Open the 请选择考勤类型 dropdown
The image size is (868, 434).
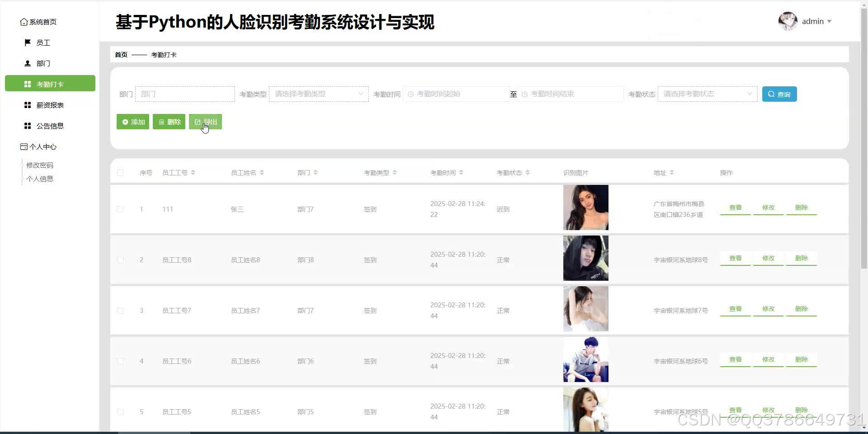click(x=318, y=94)
